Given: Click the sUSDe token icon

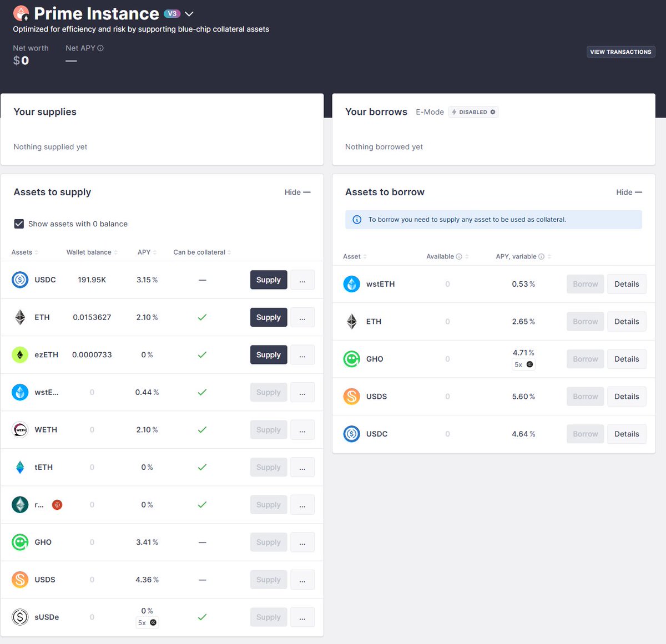Looking at the screenshot, I should click(20, 617).
